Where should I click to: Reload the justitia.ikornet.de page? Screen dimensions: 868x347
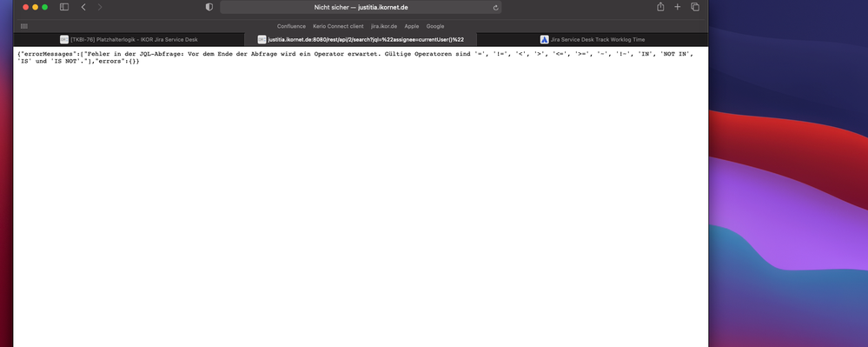point(495,8)
